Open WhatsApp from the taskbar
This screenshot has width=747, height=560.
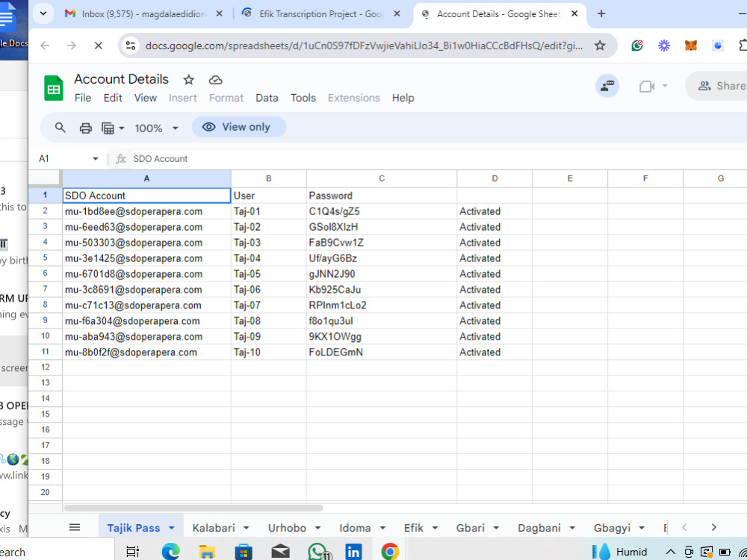tap(317, 552)
